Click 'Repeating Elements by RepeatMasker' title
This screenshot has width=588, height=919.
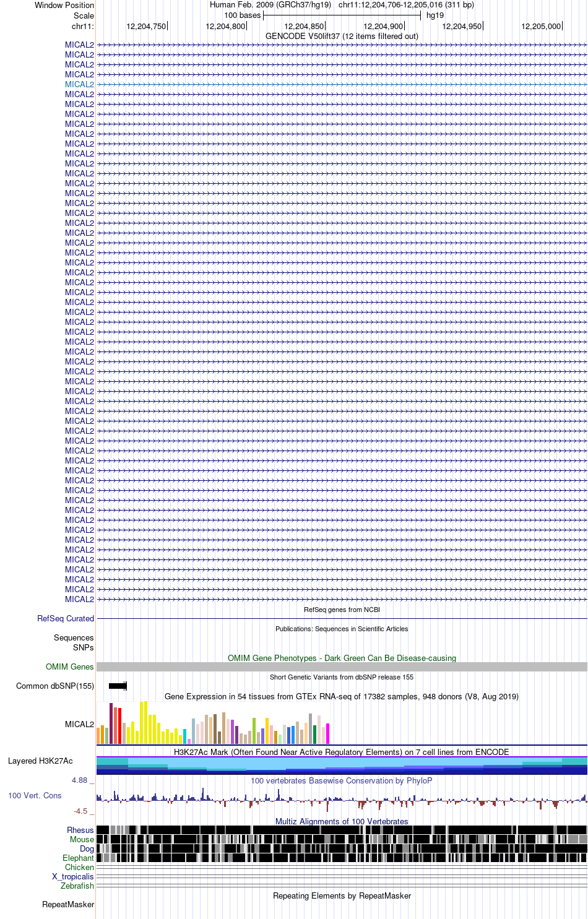tap(342, 895)
